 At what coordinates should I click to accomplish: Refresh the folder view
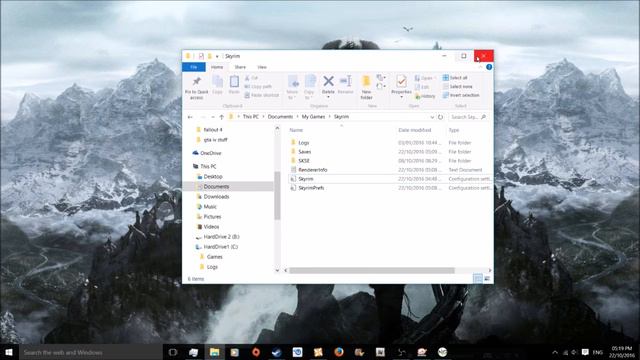coord(440,117)
